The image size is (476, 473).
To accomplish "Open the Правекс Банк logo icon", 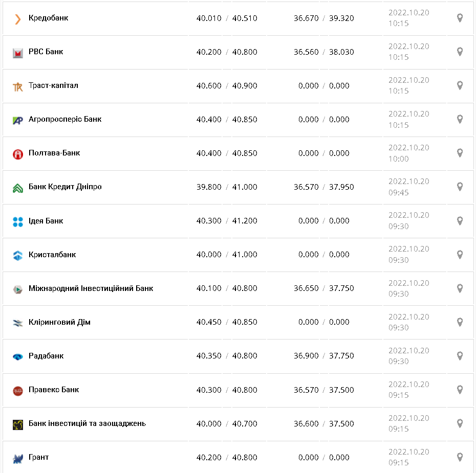I will tap(18, 390).
